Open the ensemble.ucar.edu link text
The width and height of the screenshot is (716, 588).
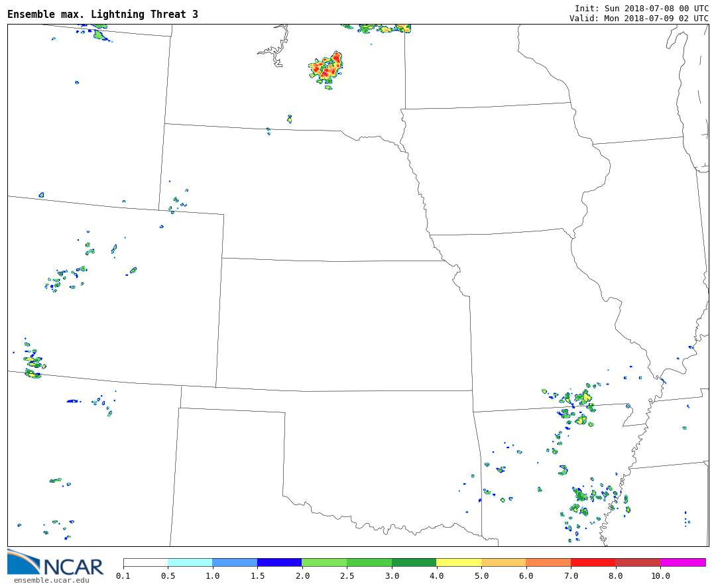click(x=52, y=581)
